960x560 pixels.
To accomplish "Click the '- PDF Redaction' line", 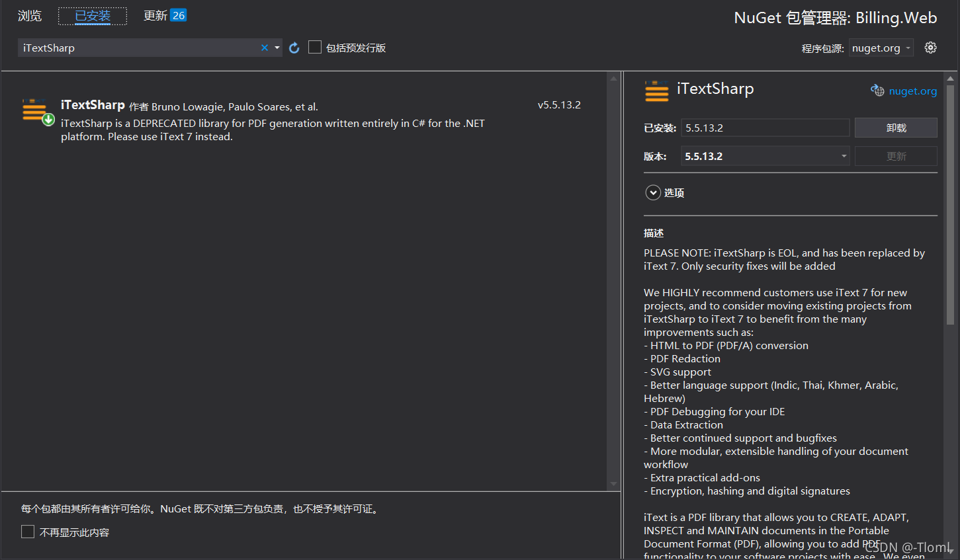I will (x=682, y=358).
